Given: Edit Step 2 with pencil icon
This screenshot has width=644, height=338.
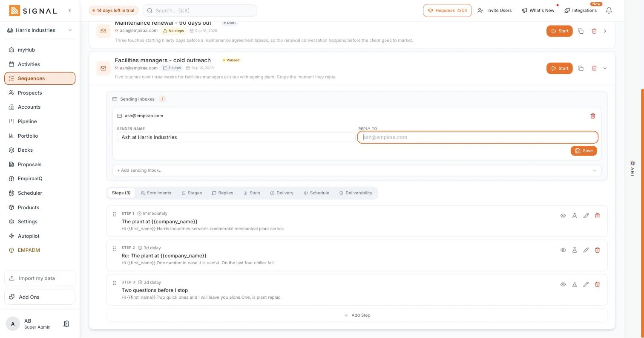Looking at the screenshot, I should pyautogui.click(x=586, y=250).
